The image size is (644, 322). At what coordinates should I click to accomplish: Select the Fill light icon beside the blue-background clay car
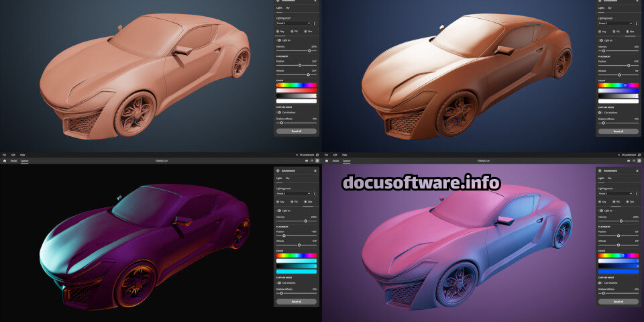coord(614,32)
